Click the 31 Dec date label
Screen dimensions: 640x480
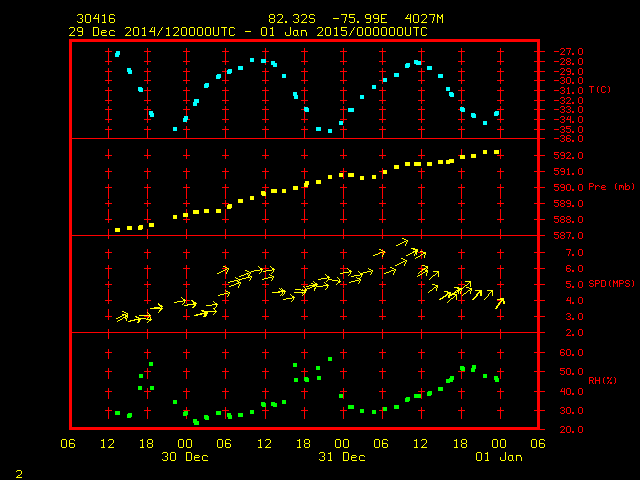coord(342,457)
